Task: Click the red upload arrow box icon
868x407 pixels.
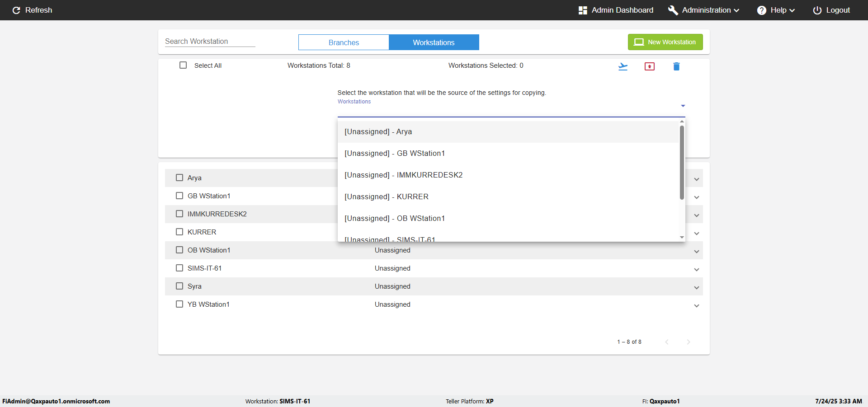Action: click(649, 66)
